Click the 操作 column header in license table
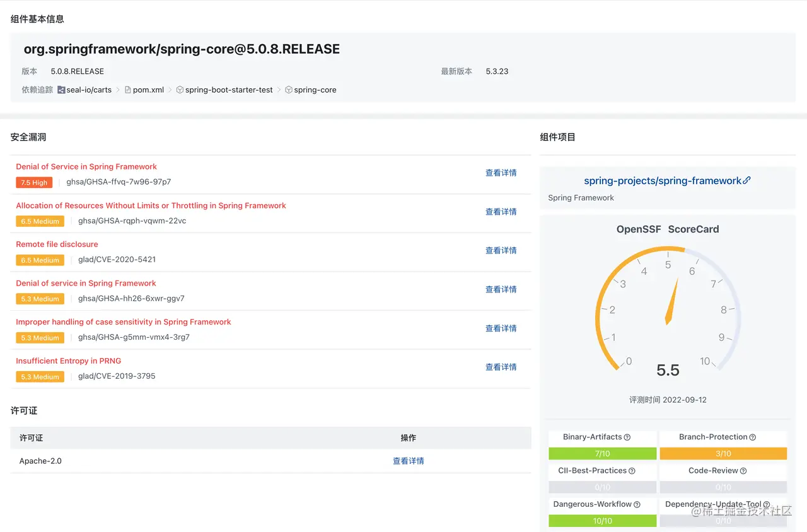 (409, 437)
